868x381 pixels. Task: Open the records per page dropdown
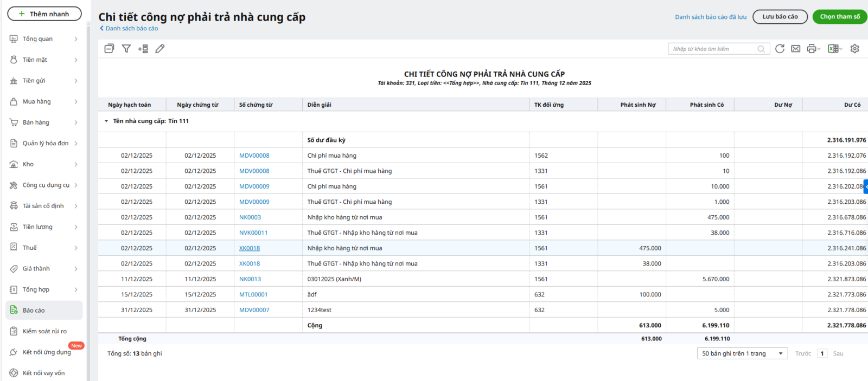point(742,353)
